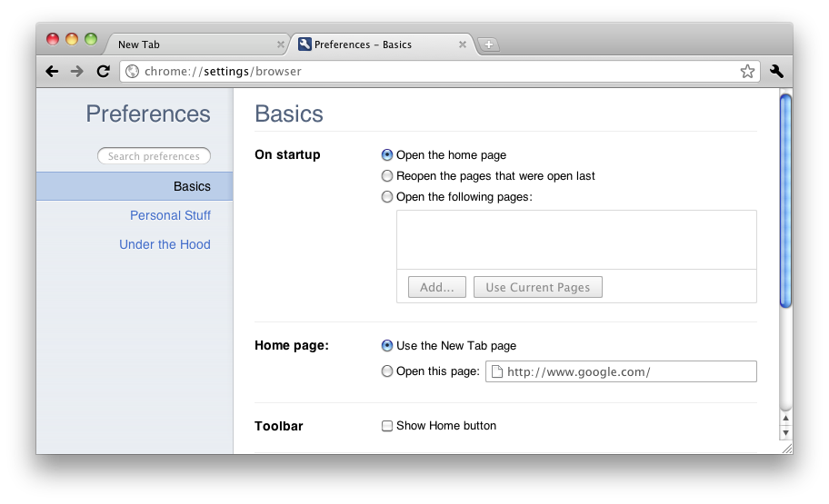The image size is (829, 504).
Task: Close the Preferences - Basics tab
Action: (463, 44)
